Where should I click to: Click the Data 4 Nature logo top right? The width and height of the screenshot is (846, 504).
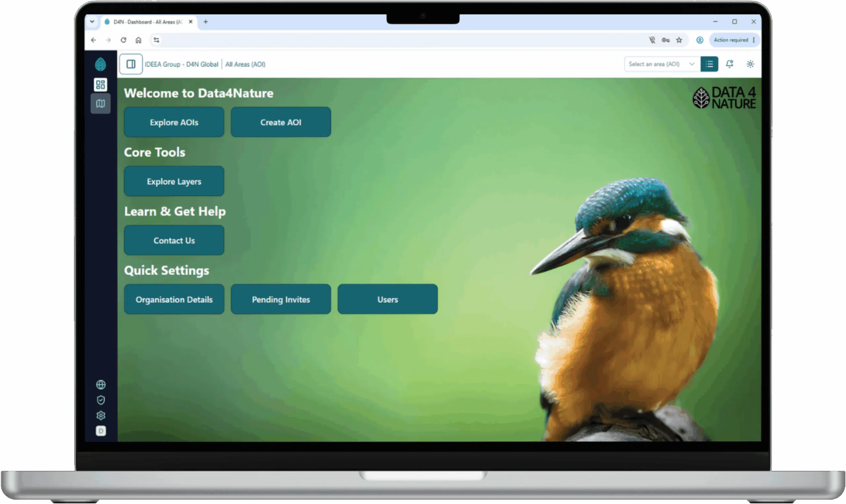tap(724, 98)
